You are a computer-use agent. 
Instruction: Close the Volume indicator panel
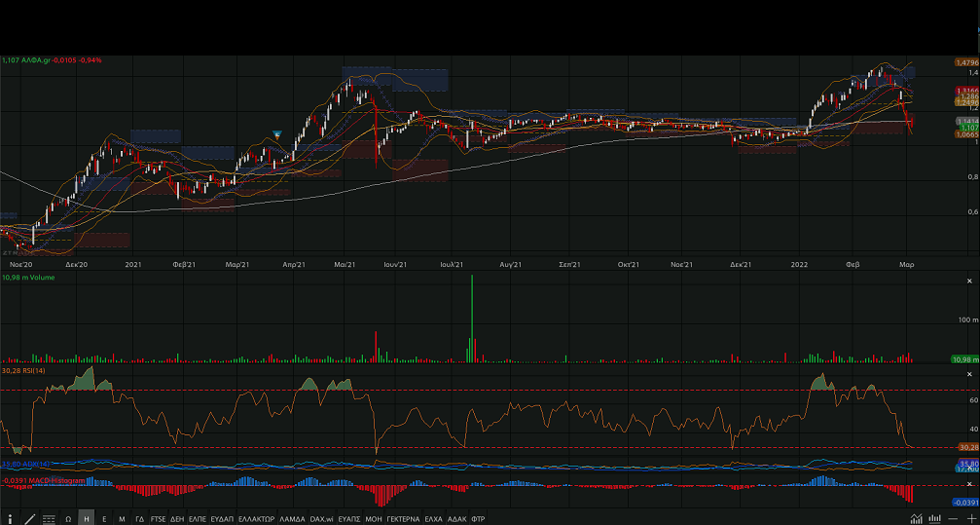[968, 279]
